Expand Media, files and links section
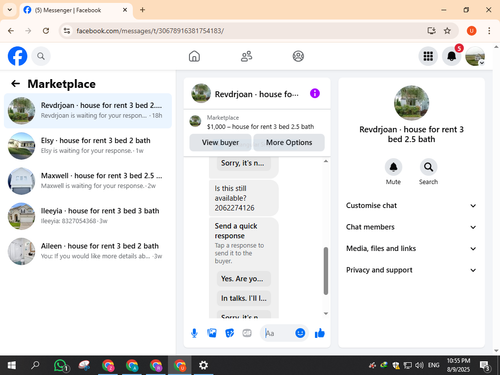The width and height of the screenshot is (500, 375). point(411,249)
